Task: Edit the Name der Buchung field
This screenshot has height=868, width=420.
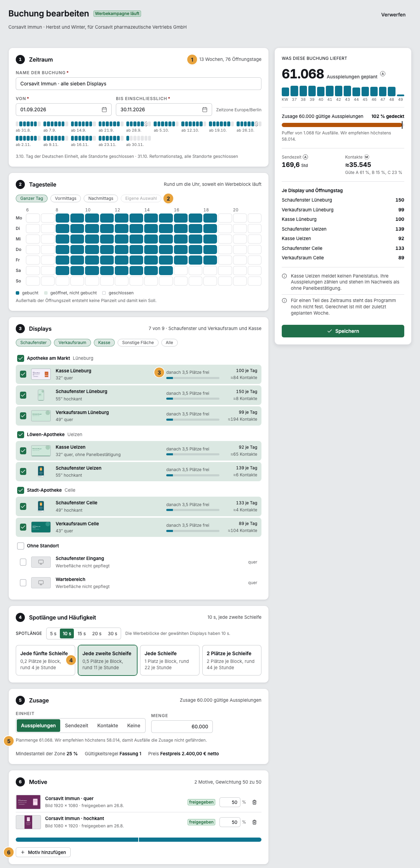Action: pos(139,84)
